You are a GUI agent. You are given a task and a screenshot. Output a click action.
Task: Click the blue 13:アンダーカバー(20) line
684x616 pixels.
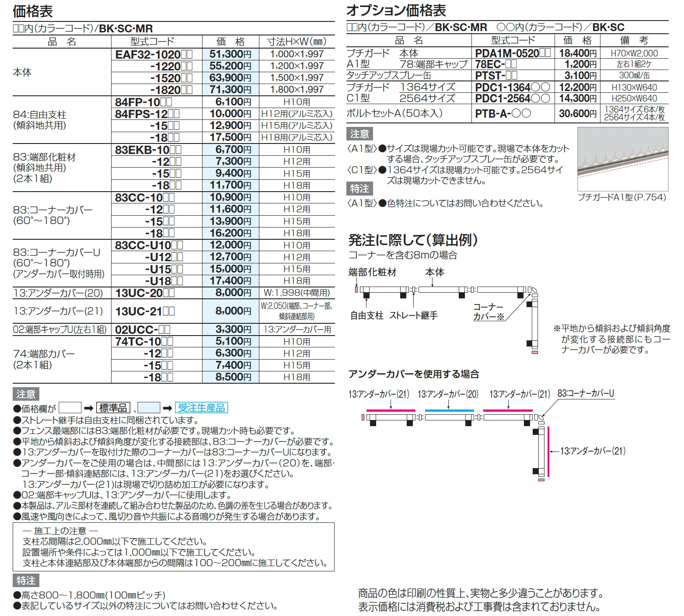(x=449, y=411)
